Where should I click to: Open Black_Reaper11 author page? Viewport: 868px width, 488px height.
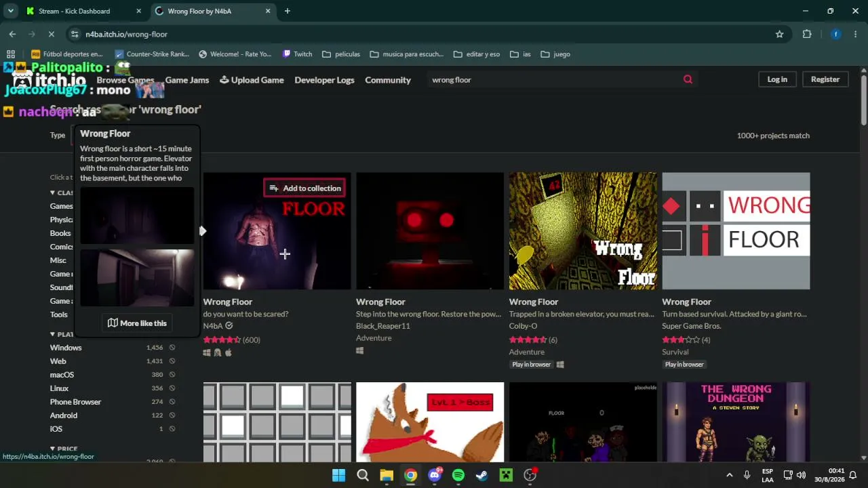(x=383, y=326)
